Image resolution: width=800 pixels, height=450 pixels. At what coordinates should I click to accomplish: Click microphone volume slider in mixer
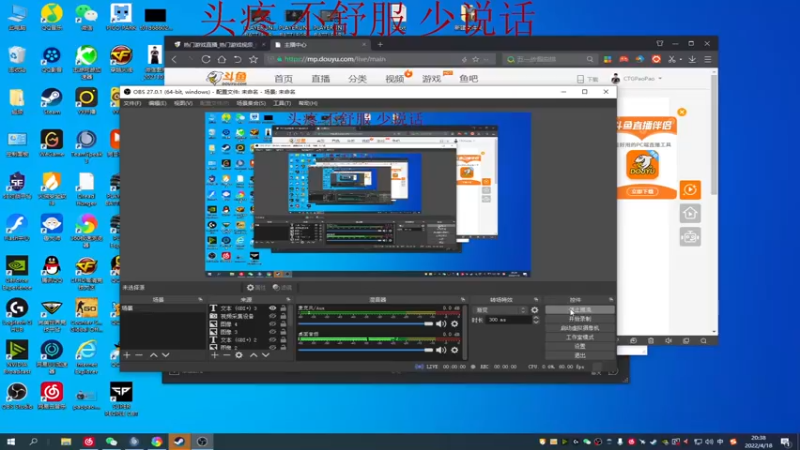point(365,323)
